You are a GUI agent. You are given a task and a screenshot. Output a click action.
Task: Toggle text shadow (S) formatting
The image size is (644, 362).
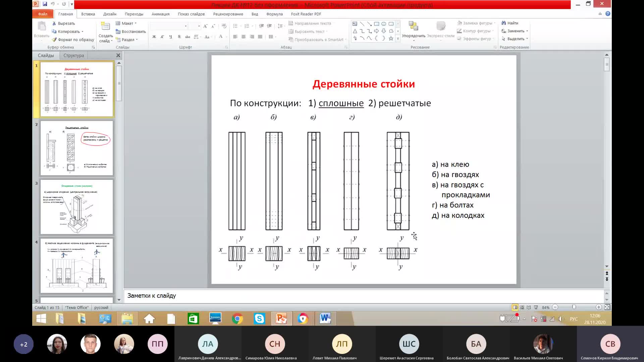point(179,37)
